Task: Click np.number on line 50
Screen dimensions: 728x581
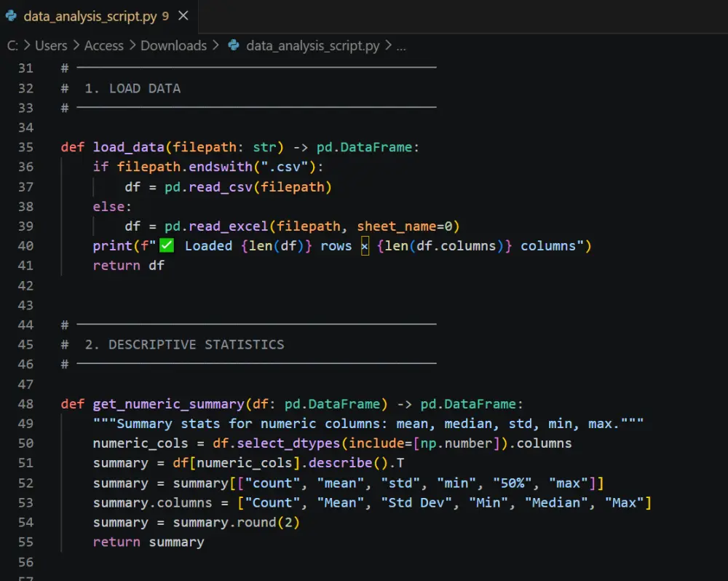Action: pos(456,443)
